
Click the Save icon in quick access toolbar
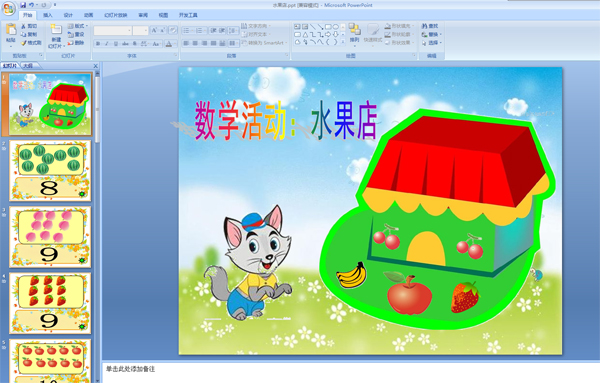23,5
